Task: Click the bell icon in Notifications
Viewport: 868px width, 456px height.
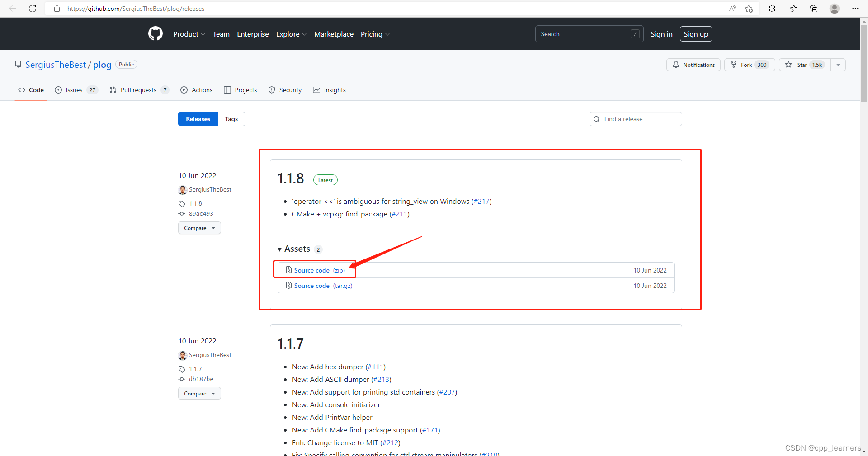Action: click(676, 65)
